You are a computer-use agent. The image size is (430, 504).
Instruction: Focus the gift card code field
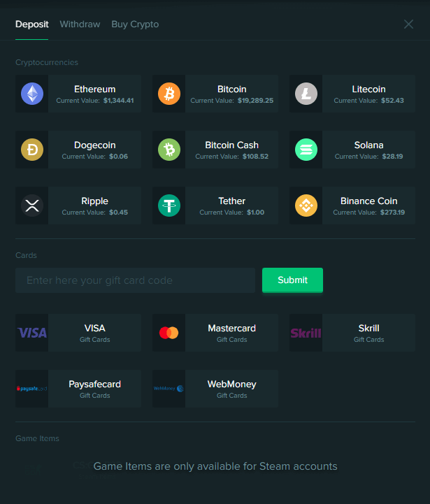point(135,280)
